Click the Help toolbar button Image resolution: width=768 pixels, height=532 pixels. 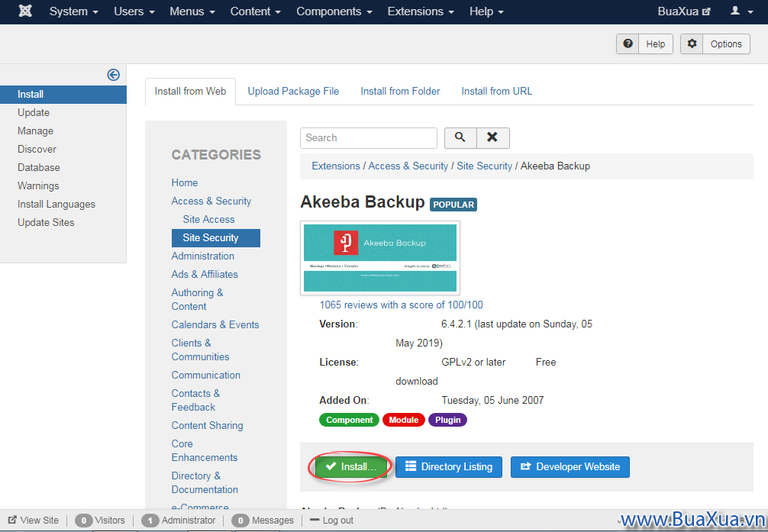(644, 44)
